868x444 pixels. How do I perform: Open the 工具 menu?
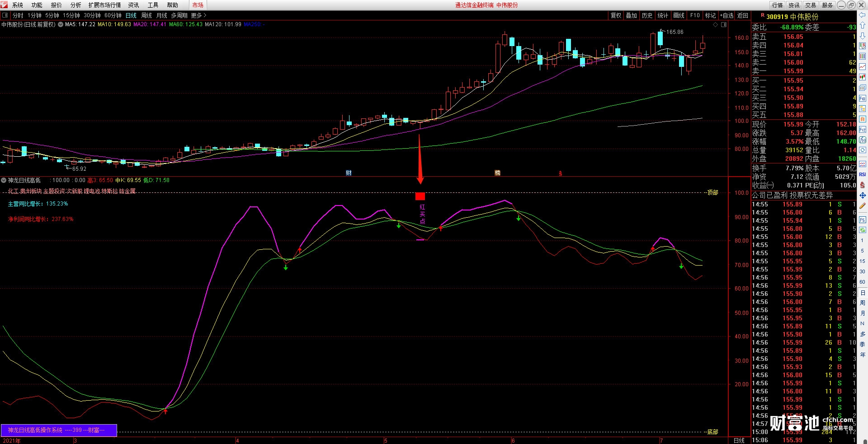pos(153,5)
